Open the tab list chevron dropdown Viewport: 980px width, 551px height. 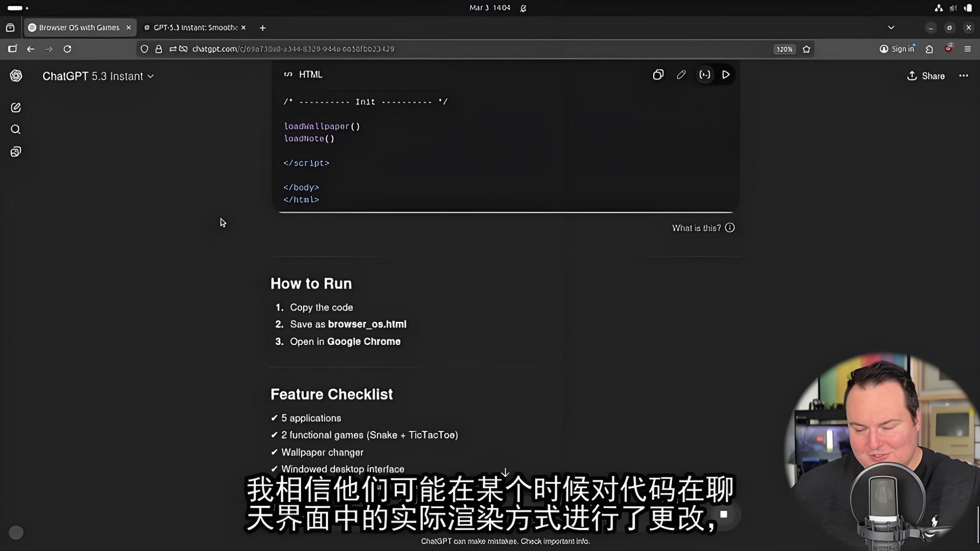(x=891, y=27)
